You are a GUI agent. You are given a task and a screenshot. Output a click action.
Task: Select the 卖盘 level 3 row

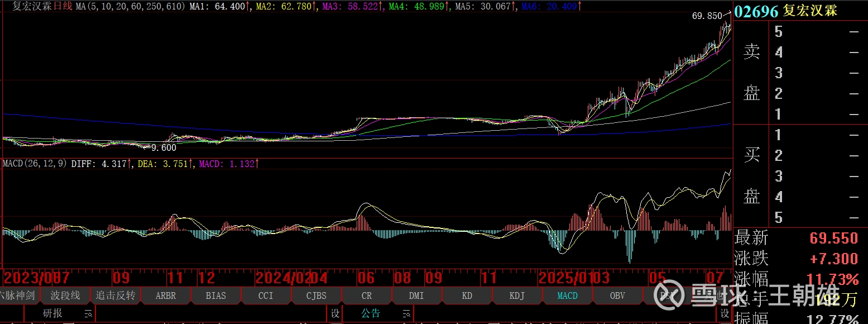(x=818, y=73)
